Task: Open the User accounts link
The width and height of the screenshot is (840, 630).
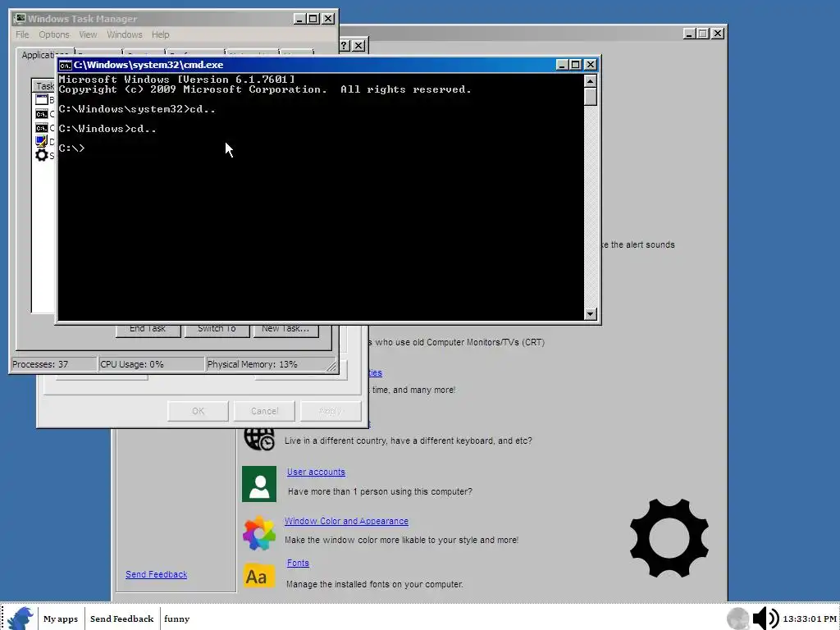Action: [x=316, y=472]
